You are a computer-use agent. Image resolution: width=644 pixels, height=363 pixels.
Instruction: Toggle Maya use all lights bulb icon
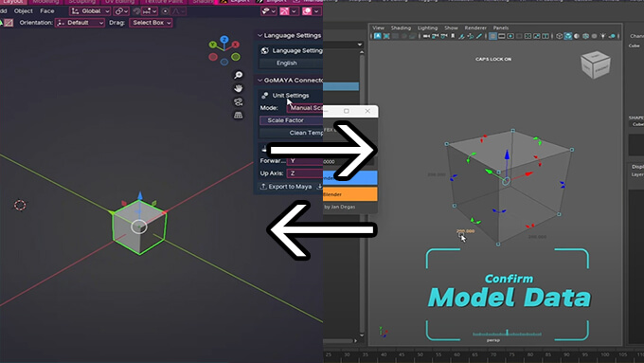tap(603, 36)
